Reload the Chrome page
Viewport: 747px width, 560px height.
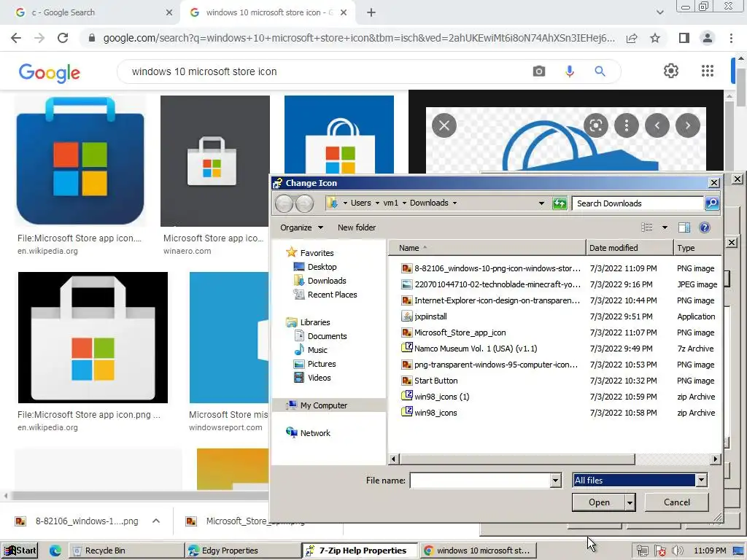pyautogui.click(x=63, y=38)
